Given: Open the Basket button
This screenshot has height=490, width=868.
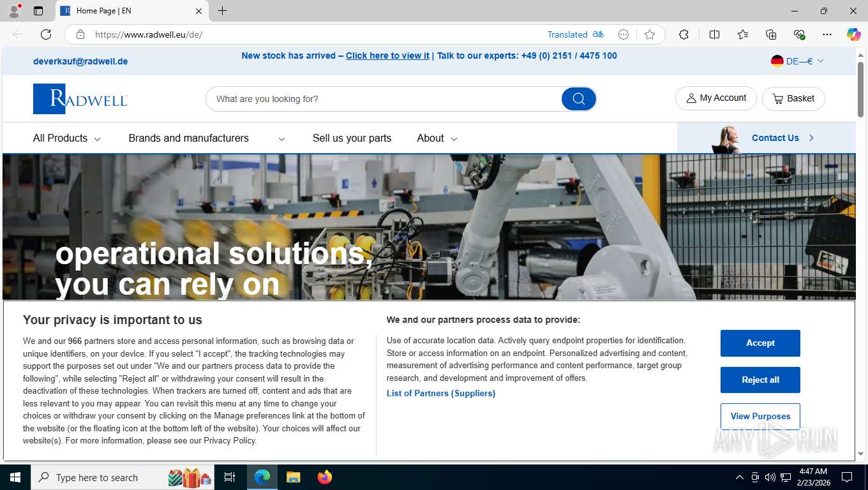Looking at the screenshot, I should (793, 98).
